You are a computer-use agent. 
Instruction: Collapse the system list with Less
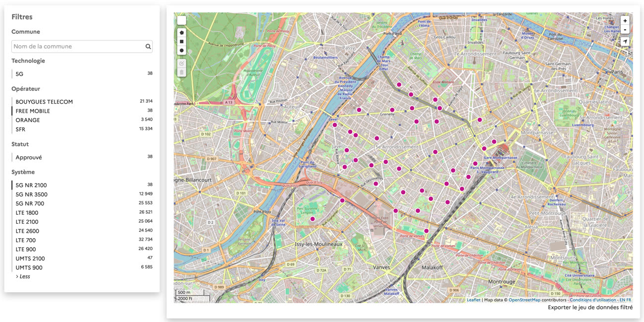coord(23,276)
